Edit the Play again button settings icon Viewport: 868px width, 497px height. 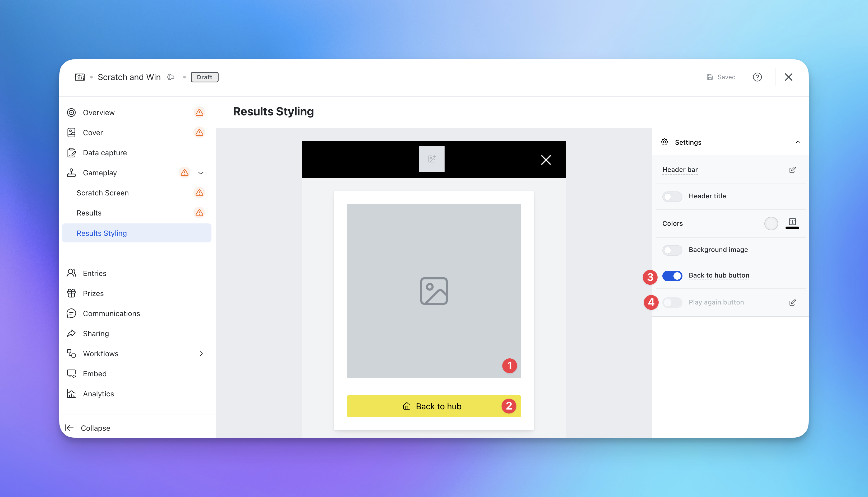(792, 302)
